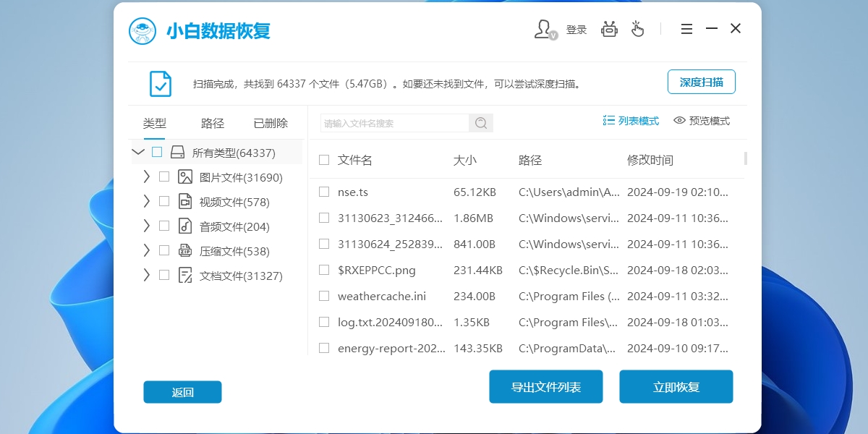Open the hamburger menu at top right

686,28
